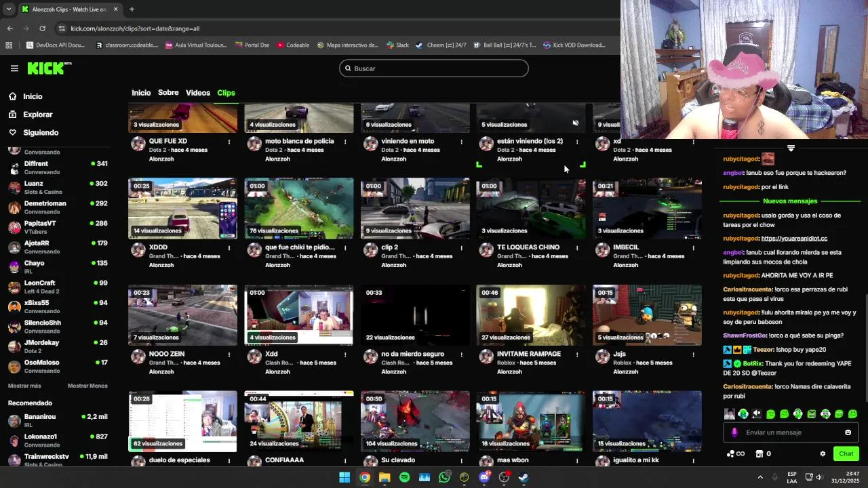Screen dimensions: 868x488
Task: Open Spotify from the taskbar
Action: (404, 477)
